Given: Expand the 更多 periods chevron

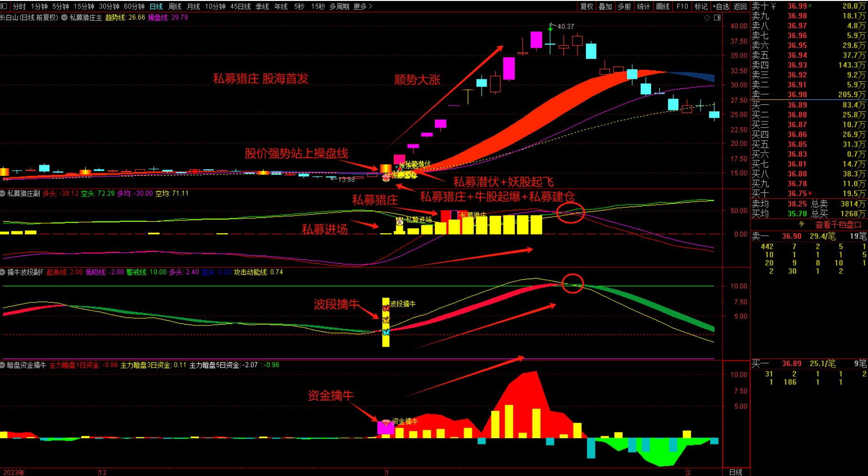Looking at the screenshot, I should click(370, 7).
